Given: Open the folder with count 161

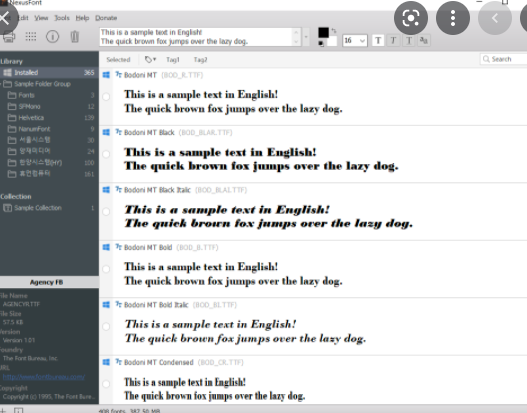Looking at the screenshot, I should click(49, 174).
